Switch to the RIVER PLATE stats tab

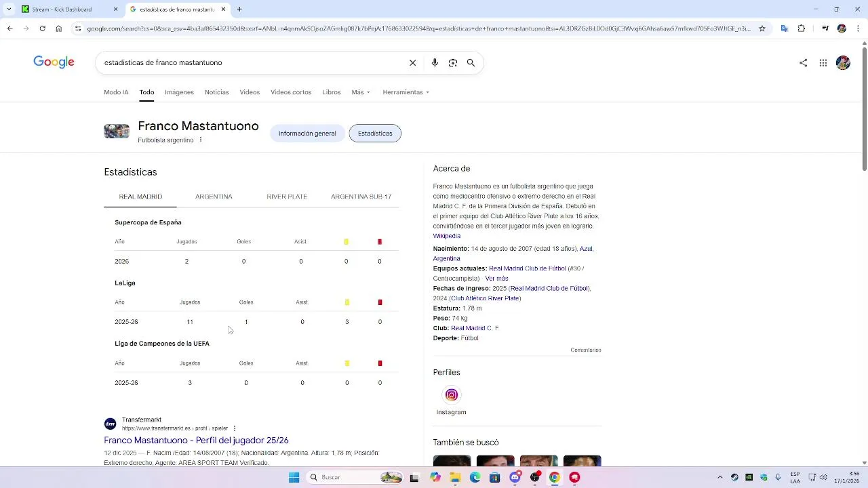pyautogui.click(x=287, y=197)
